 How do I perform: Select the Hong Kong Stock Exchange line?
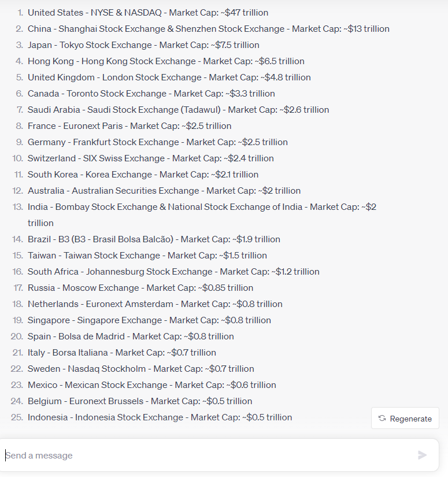tap(166, 61)
